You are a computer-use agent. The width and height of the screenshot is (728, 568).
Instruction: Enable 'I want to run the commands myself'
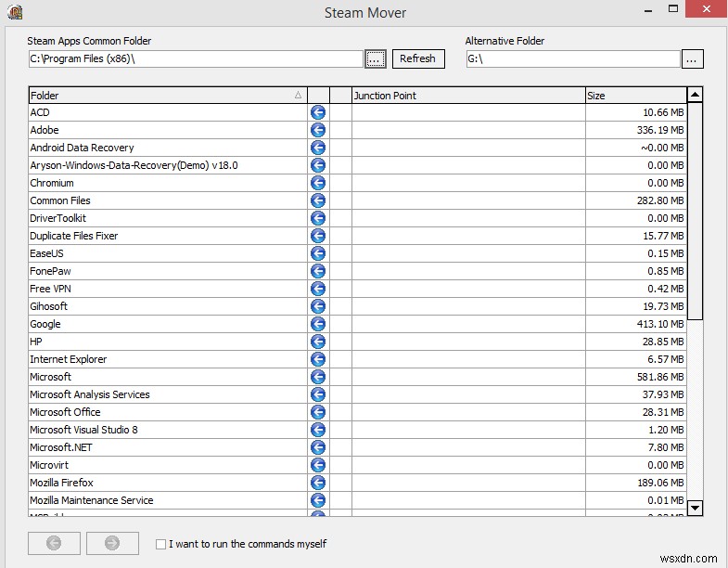[160, 544]
